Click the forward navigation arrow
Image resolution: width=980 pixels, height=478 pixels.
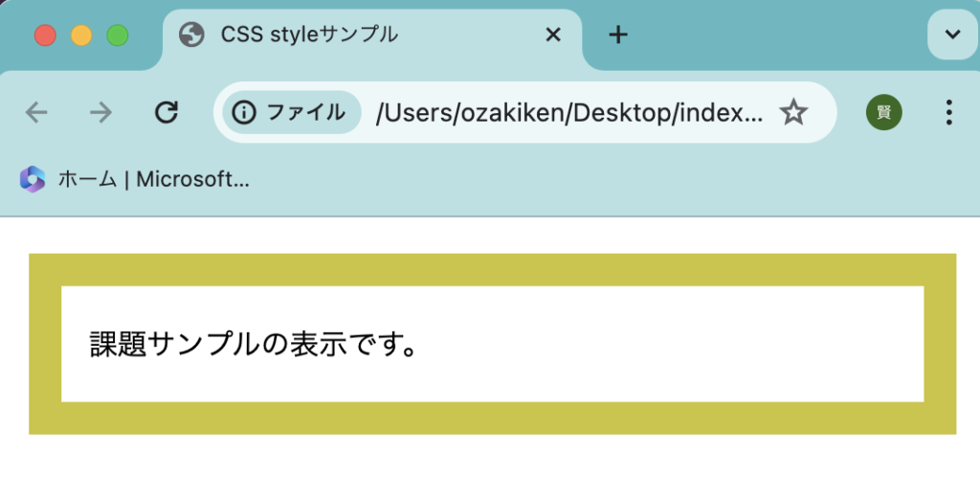(x=100, y=112)
